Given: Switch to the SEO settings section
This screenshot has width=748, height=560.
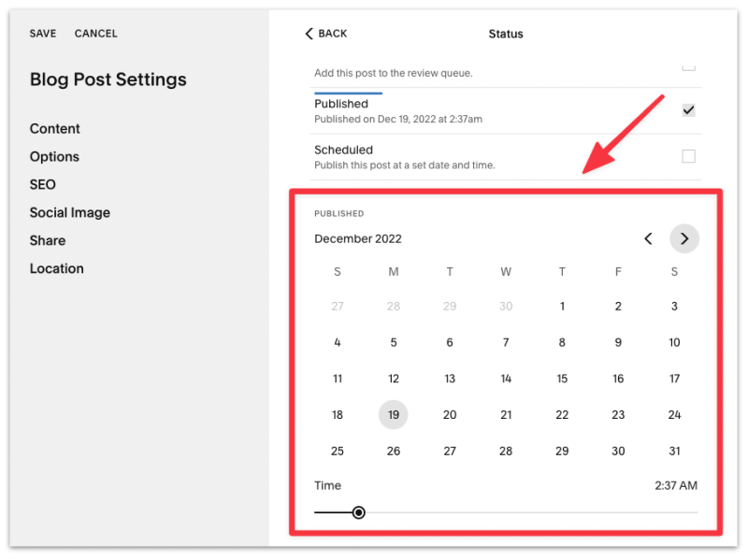Looking at the screenshot, I should click(42, 184).
